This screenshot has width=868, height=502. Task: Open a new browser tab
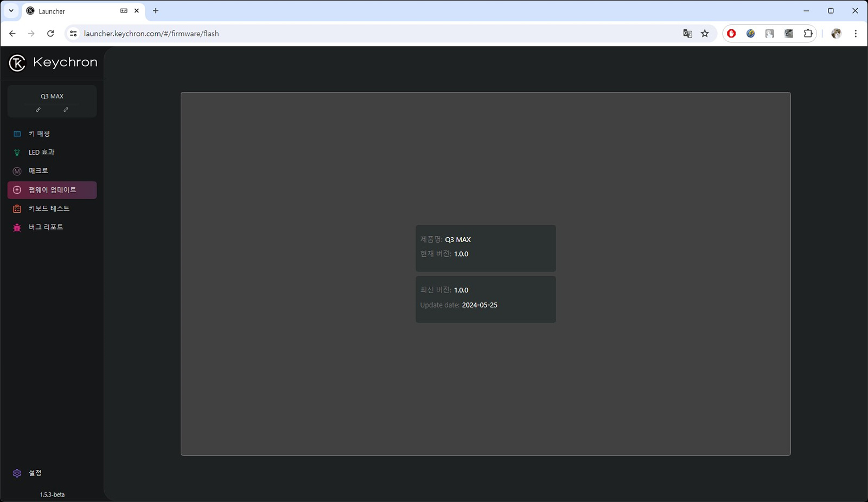[x=156, y=11]
